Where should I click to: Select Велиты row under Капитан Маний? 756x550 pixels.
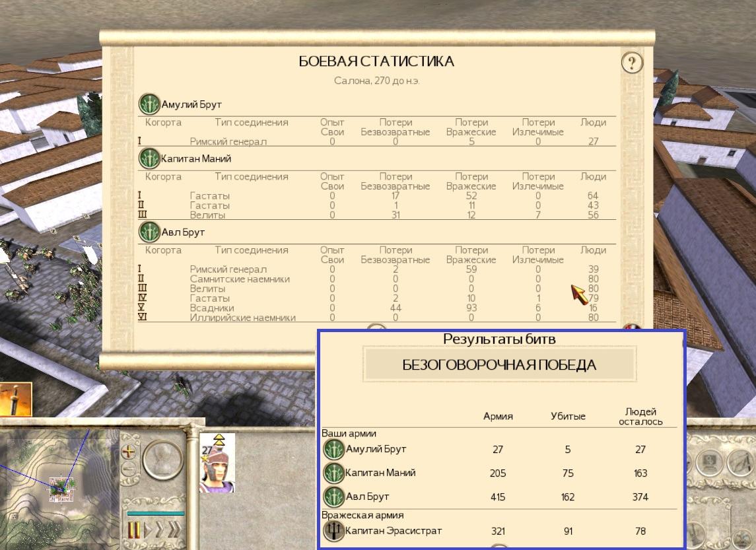coord(376,215)
